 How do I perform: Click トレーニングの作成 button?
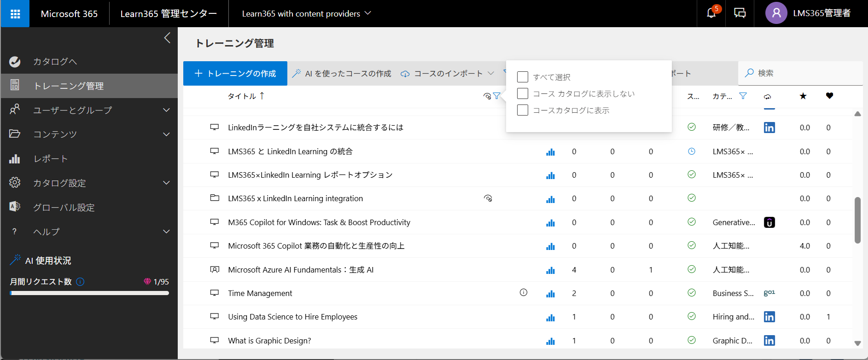point(235,73)
